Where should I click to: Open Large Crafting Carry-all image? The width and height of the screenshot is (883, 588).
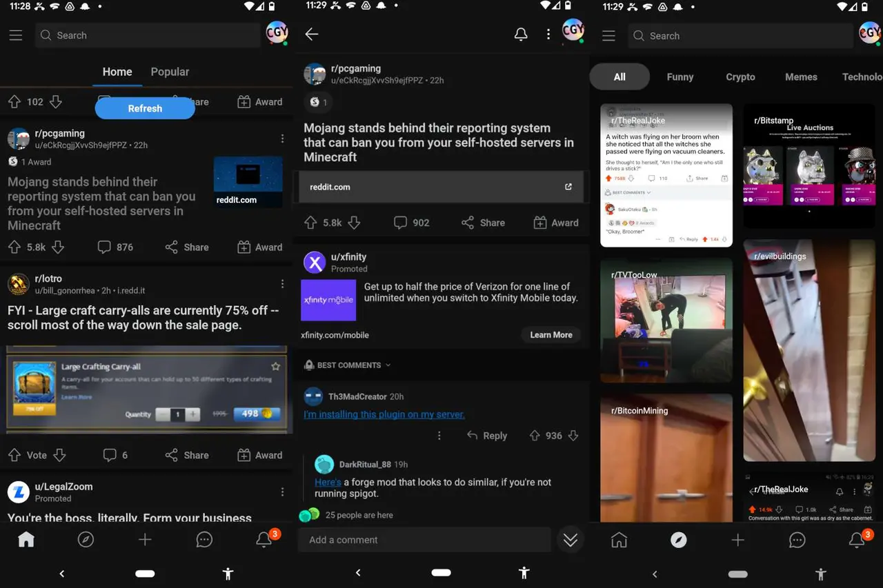coord(146,389)
